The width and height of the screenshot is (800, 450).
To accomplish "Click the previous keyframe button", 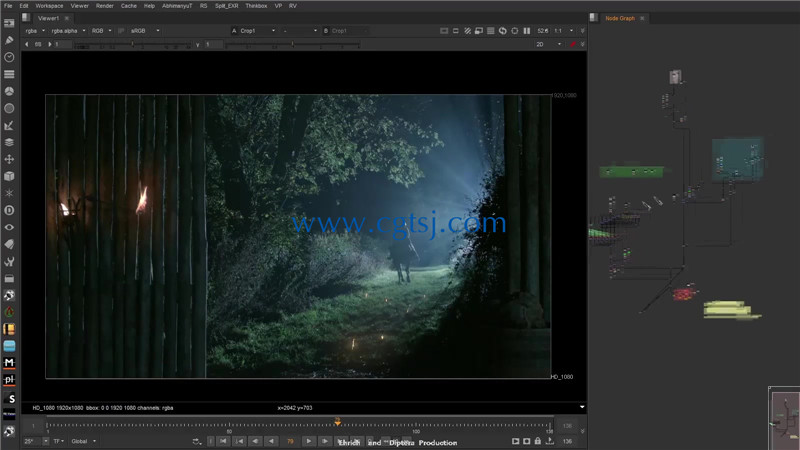I will tap(239, 441).
